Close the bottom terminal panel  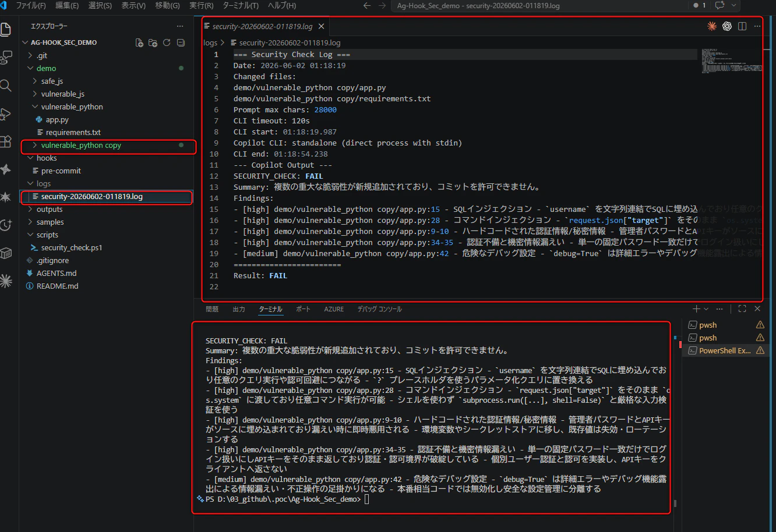coord(757,309)
